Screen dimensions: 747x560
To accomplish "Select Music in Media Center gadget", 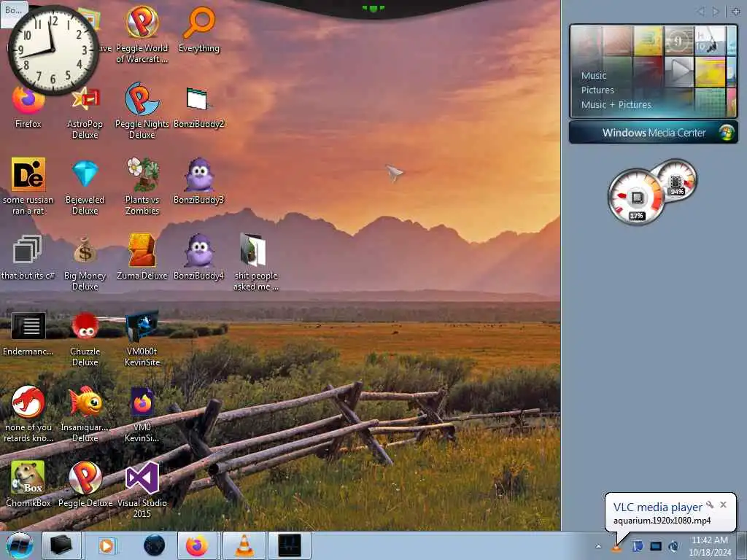I will pyautogui.click(x=594, y=75).
